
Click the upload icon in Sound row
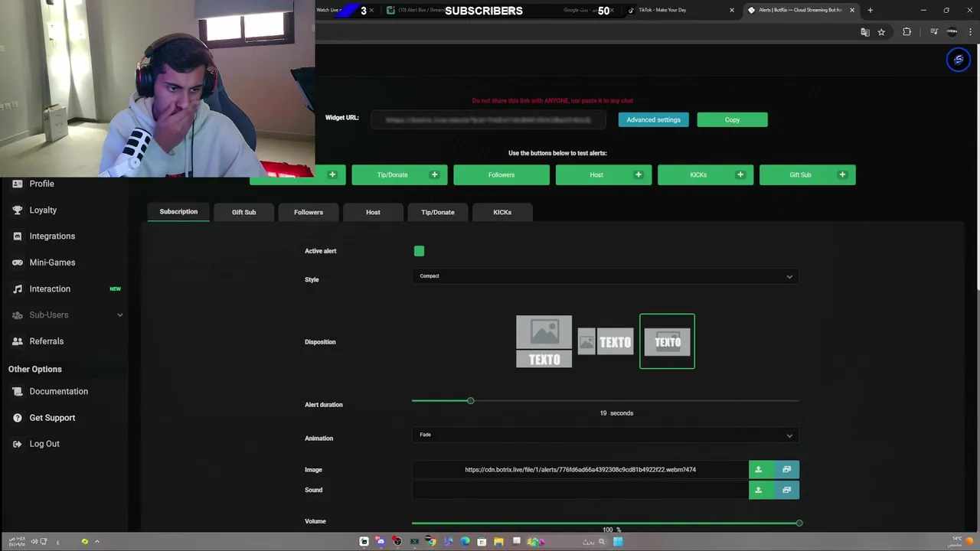(759, 490)
